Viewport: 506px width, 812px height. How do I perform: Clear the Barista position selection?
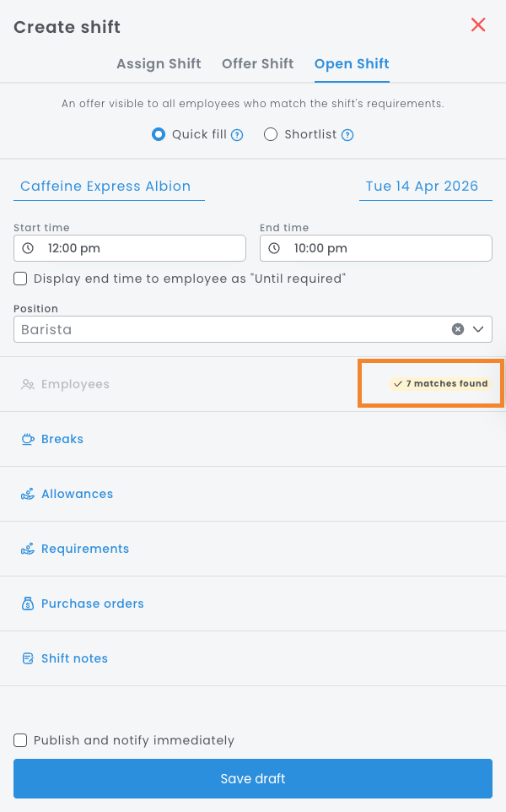coord(458,329)
